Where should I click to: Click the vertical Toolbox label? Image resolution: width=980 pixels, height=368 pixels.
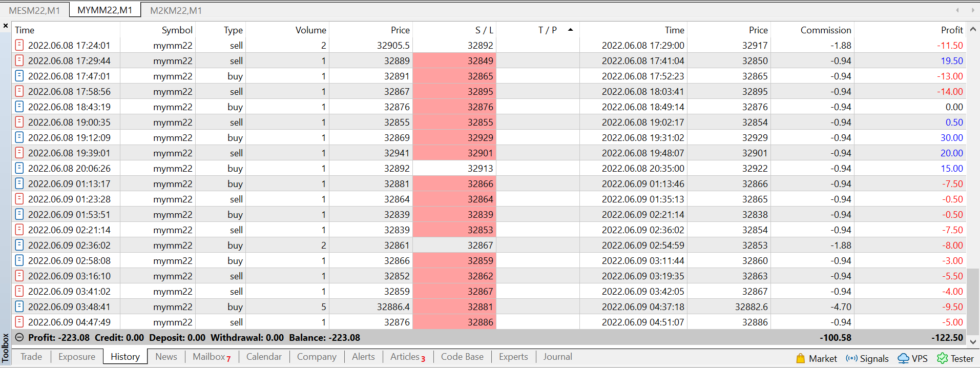[6, 348]
